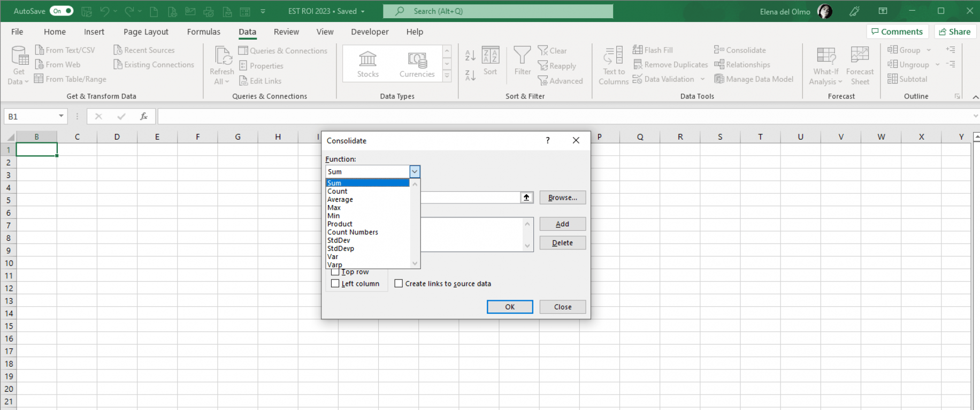Open the Ungroup dropdown arrow
The width and height of the screenshot is (980, 410).
(x=937, y=65)
